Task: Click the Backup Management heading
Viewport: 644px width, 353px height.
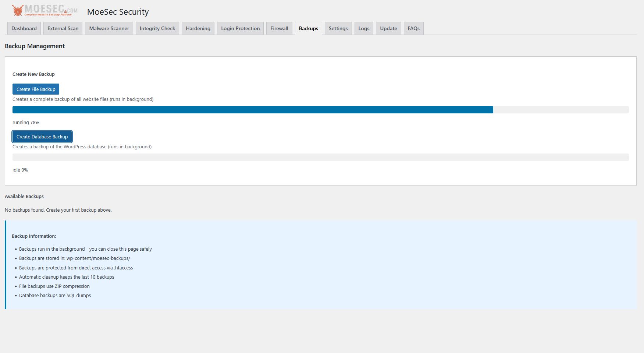Action: 35,46
